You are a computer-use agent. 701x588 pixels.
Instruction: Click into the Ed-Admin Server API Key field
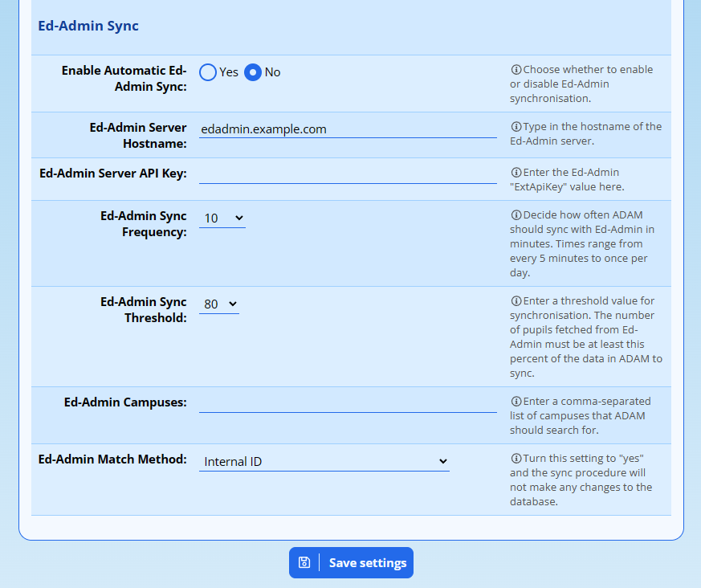(x=348, y=174)
